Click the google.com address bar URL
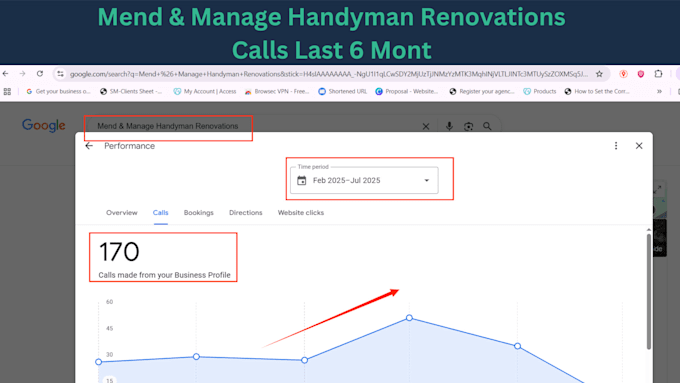Screen dimensions: 680x383 click(329, 74)
